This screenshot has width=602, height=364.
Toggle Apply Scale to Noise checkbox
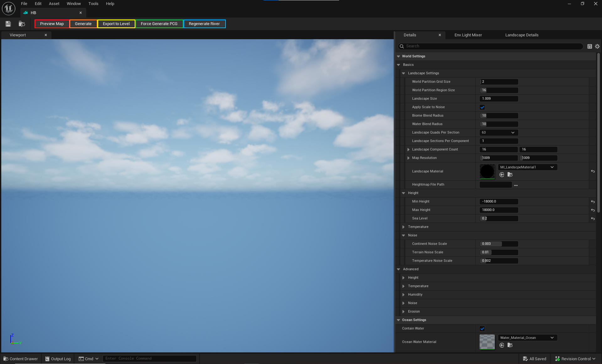point(482,107)
